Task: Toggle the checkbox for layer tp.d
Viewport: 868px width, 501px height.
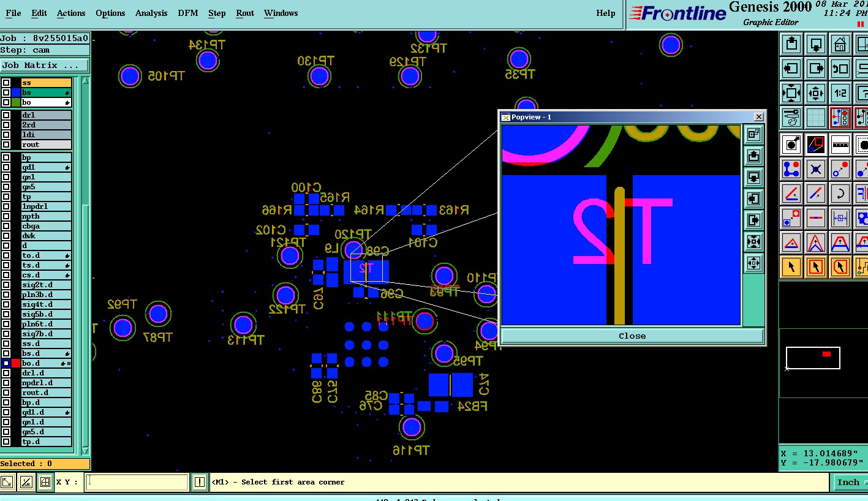Action: click(x=6, y=442)
